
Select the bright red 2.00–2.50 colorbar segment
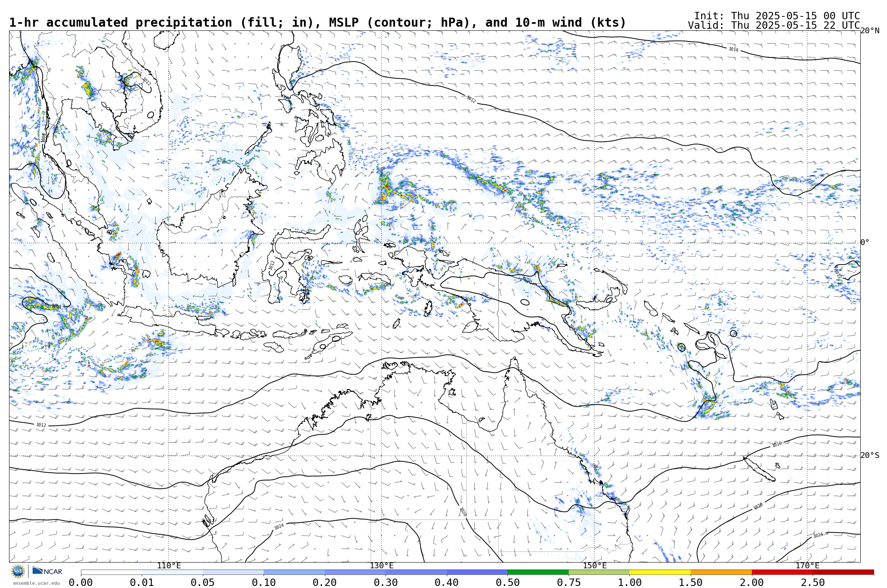pos(782,572)
